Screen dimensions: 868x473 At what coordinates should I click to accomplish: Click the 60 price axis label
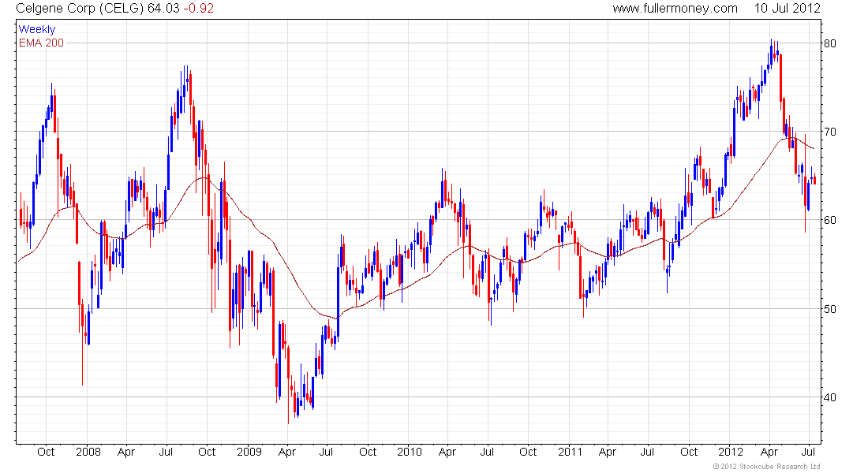pyautogui.click(x=830, y=220)
